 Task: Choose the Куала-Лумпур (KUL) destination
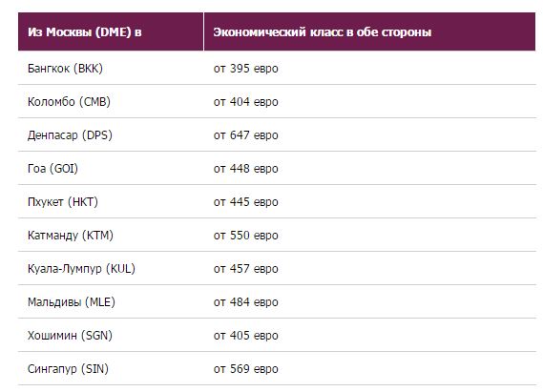click(81, 269)
